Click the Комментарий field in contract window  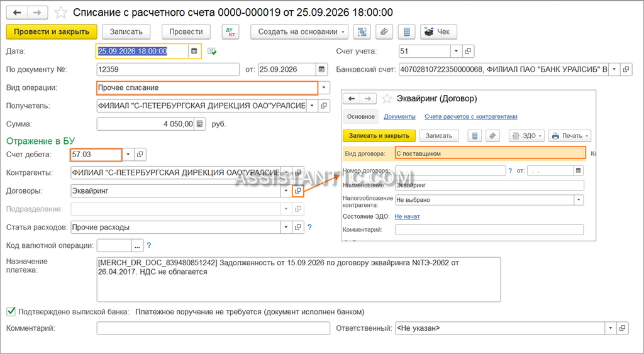(489, 230)
